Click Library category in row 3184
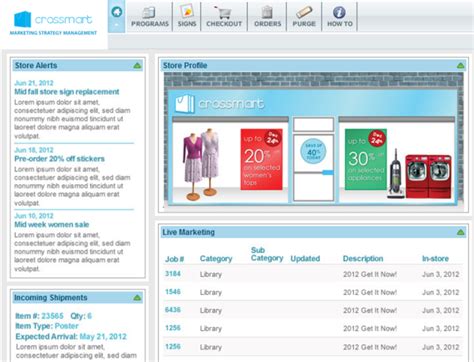This screenshot has width=474, height=362. [x=211, y=274]
